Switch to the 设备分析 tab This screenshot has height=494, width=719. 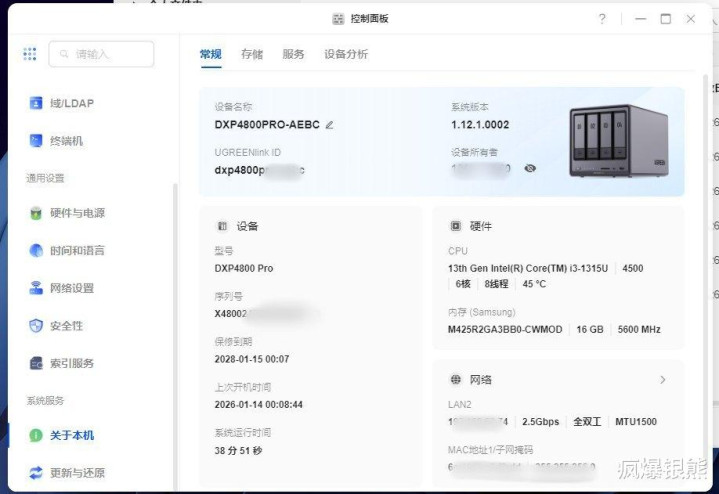pos(346,54)
